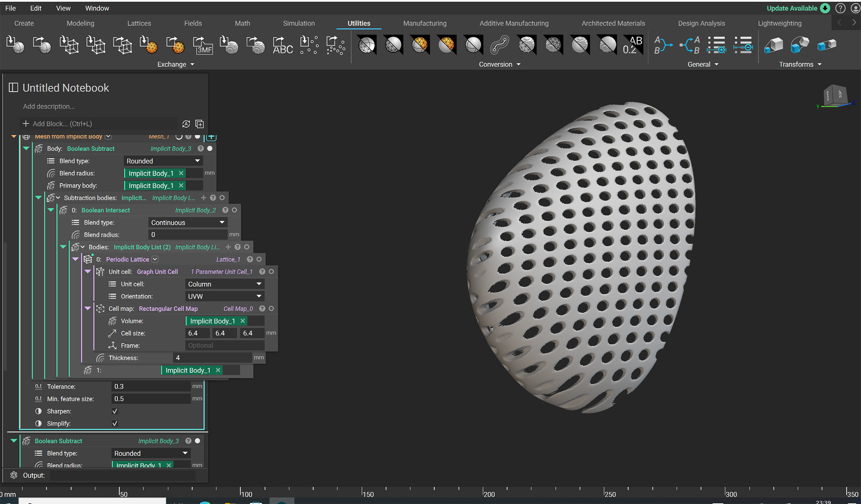Viewport: 861px width, 504px height.
Task: Click the help icon beside Update Available
Action: pos(840,8)
